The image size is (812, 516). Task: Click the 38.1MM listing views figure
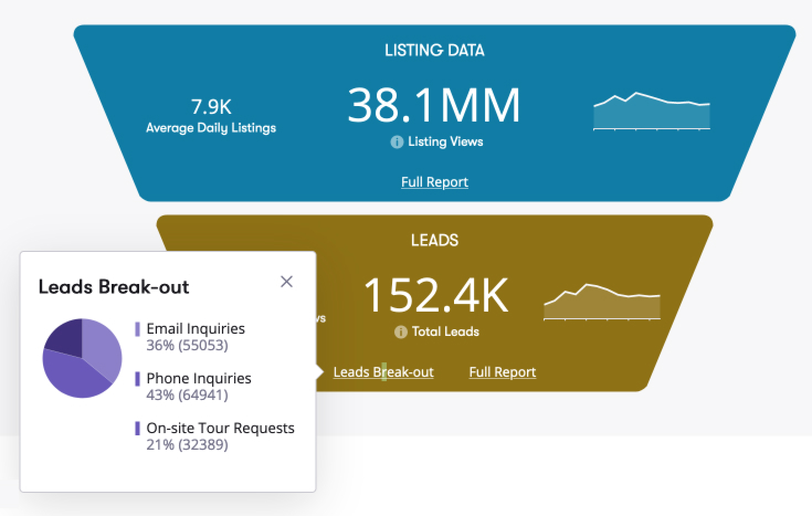coord(434,105)
